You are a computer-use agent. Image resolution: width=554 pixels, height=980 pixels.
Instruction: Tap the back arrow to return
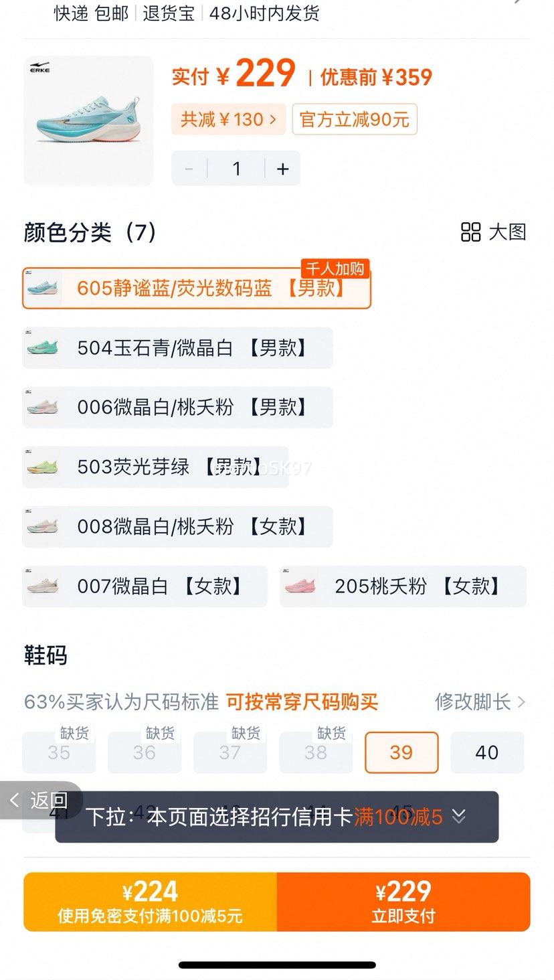click(40, 800)
